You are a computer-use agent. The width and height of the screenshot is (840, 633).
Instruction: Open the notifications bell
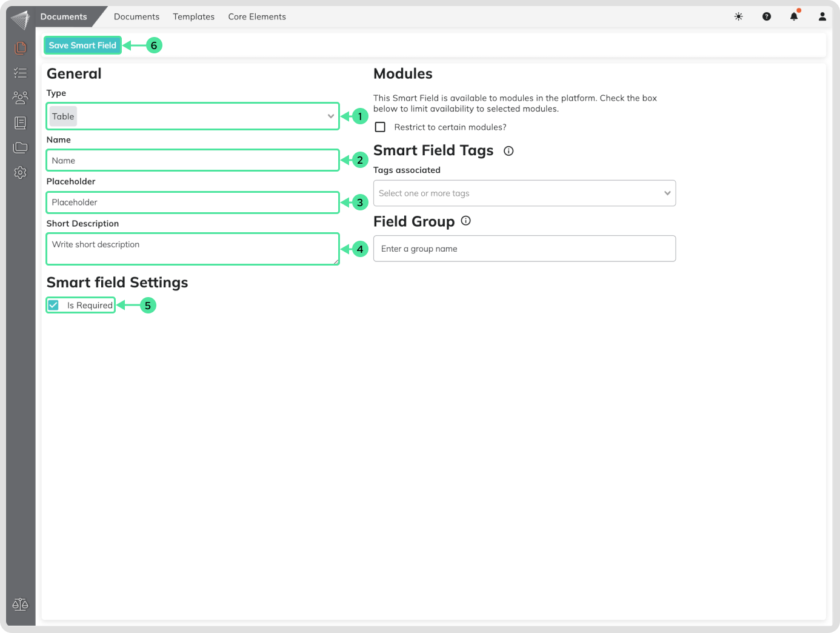[794, 16]
